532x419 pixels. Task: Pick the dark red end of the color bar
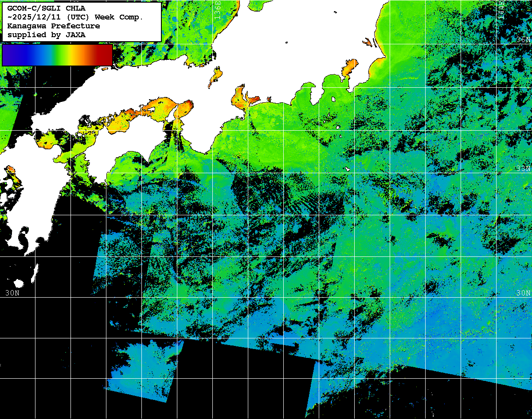106,55
